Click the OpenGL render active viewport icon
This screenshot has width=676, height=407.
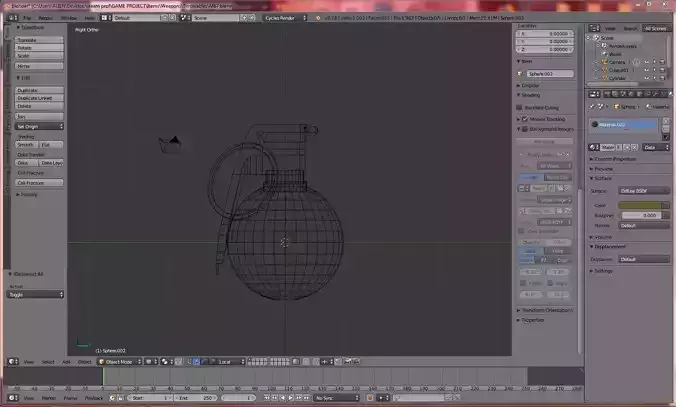pyautogui.click(x=347, y=361)
